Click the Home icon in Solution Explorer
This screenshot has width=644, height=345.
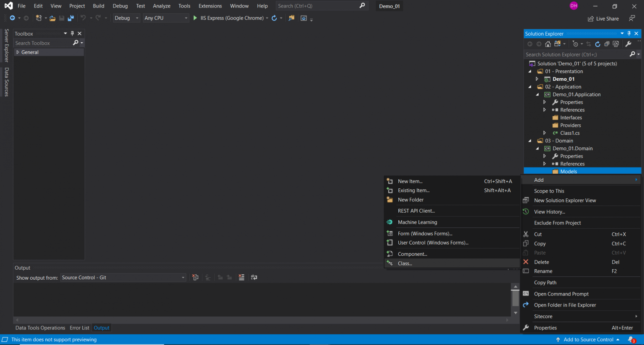548,44
